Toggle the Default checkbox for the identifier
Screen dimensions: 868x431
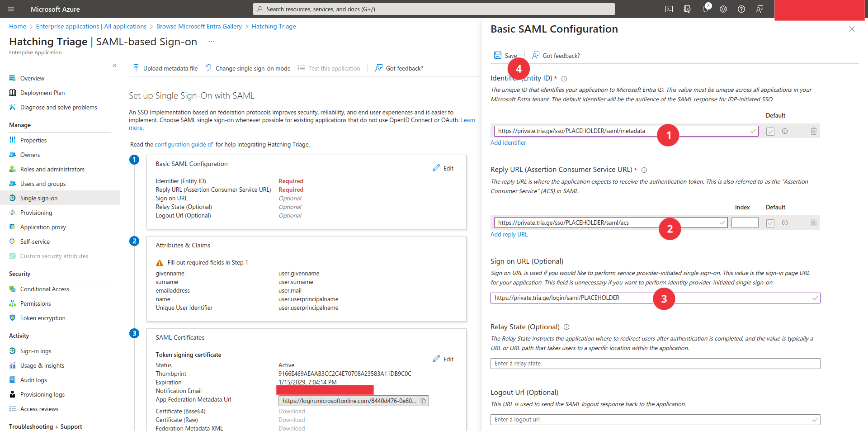[x=770, y=132]
